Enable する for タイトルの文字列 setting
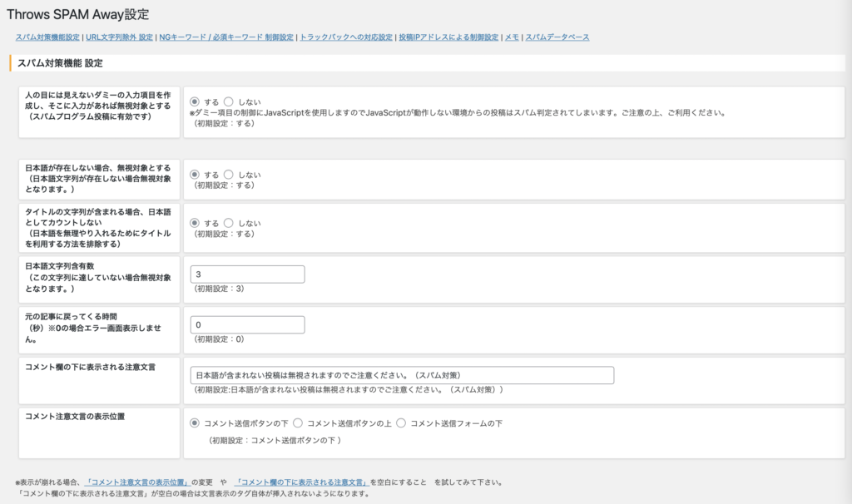Image resolution: width=852 pixels, height=504 pixels. (x=195, y=223)
